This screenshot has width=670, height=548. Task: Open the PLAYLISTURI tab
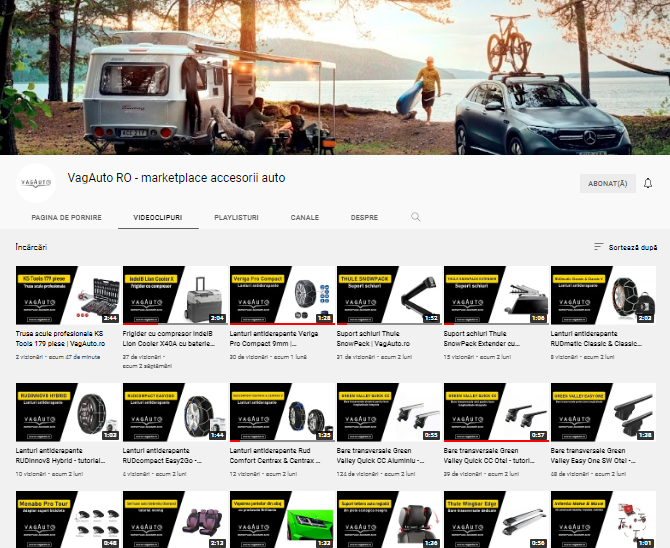pos(236,217)
